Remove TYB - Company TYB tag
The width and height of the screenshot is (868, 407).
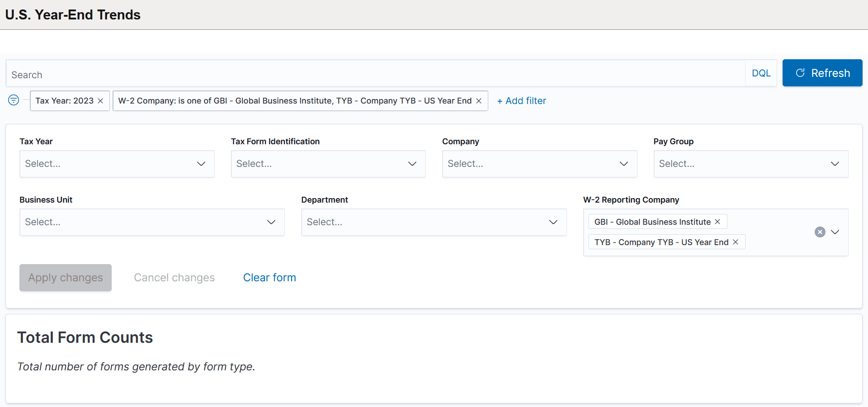click(x=736, y=242)
